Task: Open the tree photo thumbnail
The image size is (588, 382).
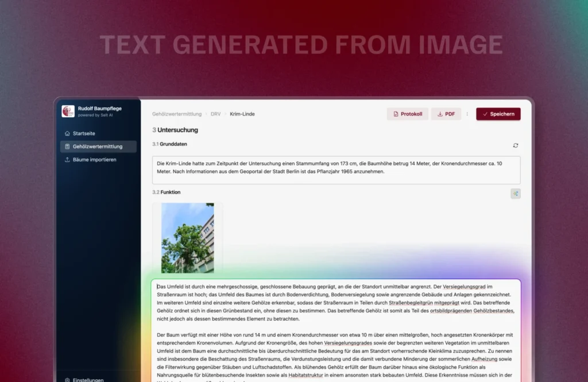Action: click(188, 238)
